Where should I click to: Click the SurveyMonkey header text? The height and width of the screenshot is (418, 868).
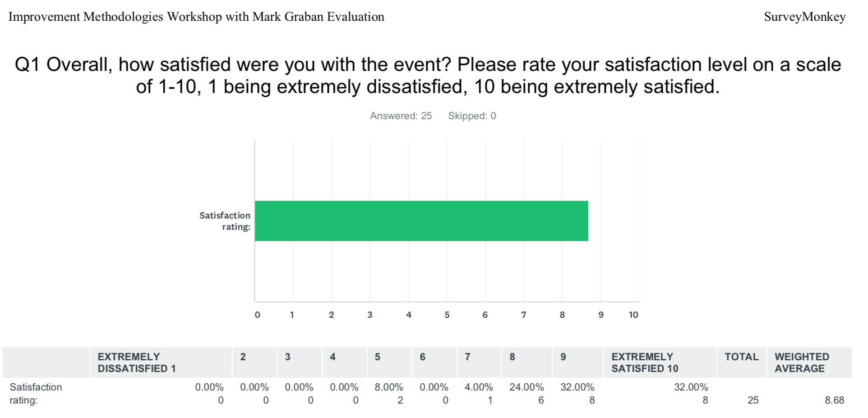click(x=805, y=17)
